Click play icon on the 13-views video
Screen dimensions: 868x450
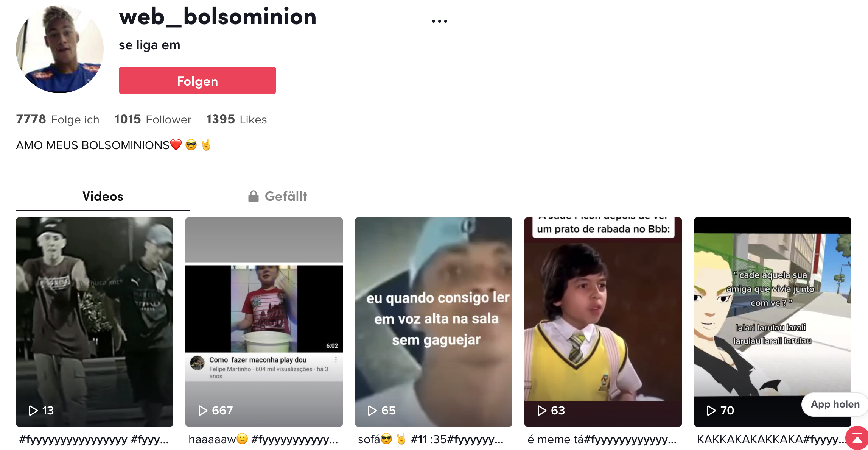tap(33, 410)
